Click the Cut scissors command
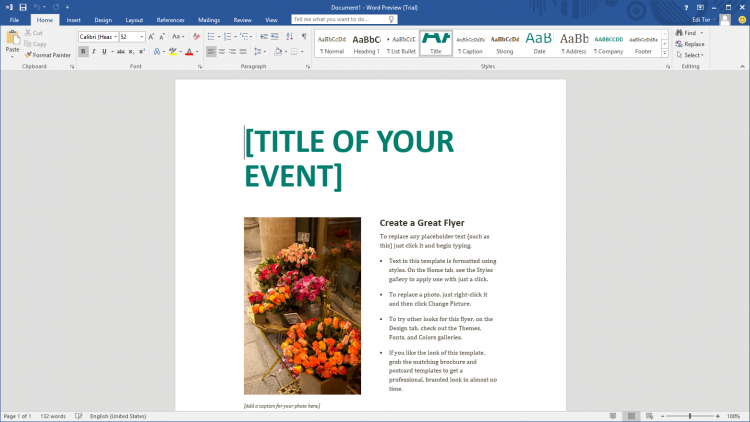Image resolution: width=750 pixels, height=422 pixels. click(33, 33)
